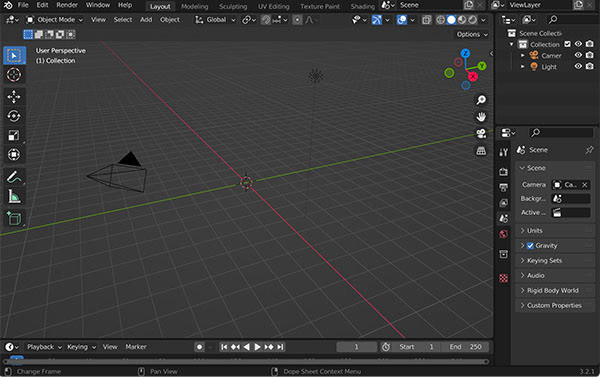
Task: Select the Select Box tool
Action: tap(14, 55)
